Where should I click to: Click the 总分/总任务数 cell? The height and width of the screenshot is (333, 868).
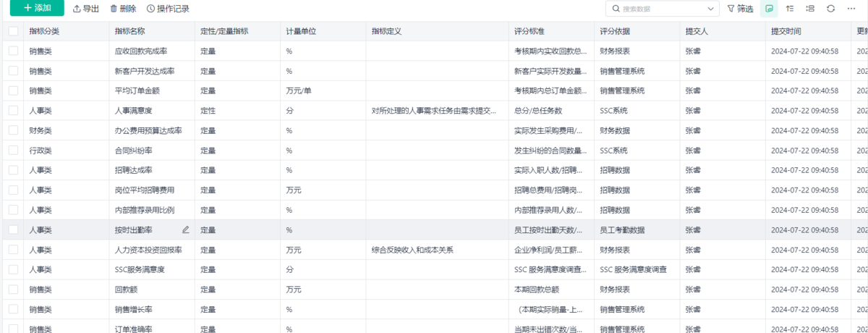pos(551,111)
